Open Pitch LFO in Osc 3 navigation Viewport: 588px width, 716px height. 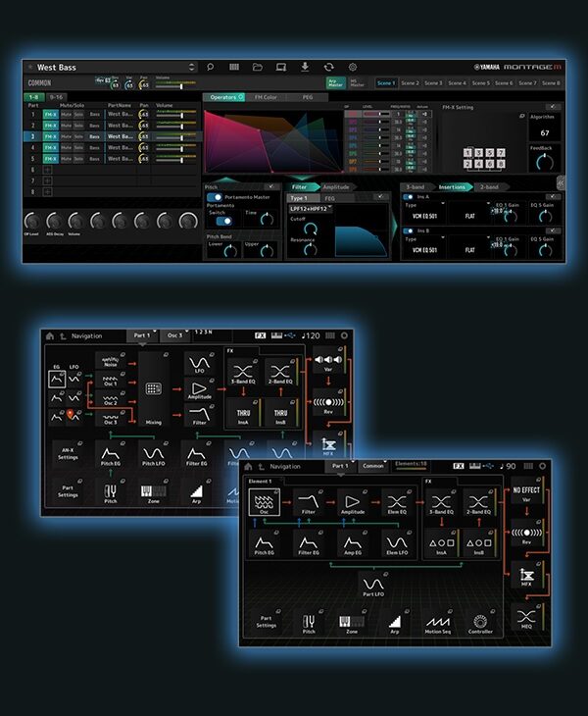click(x=153, y=454)
